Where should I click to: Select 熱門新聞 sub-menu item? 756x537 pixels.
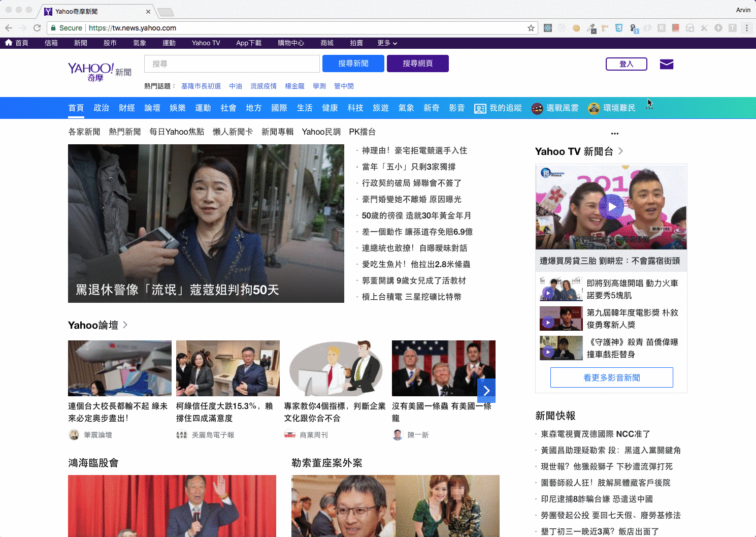point(125,132)
